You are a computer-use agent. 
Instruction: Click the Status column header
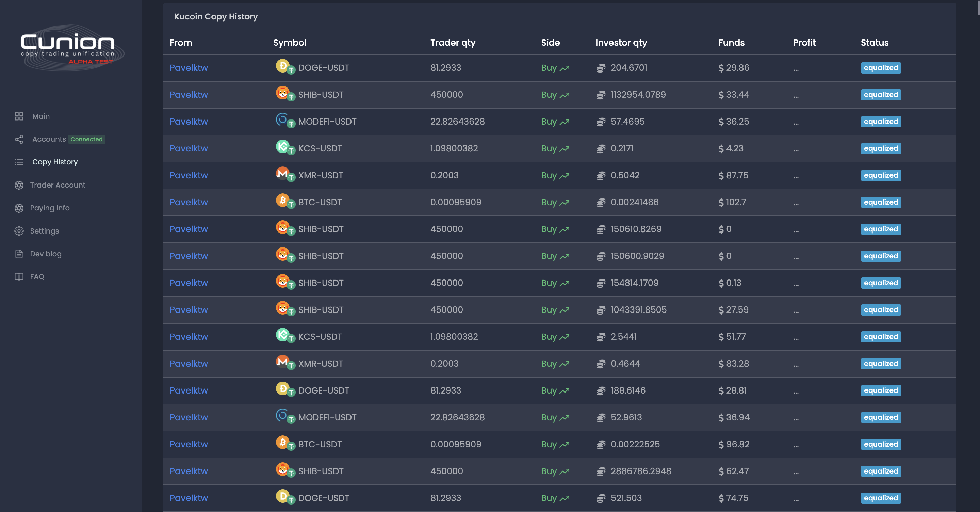point(875,43)
